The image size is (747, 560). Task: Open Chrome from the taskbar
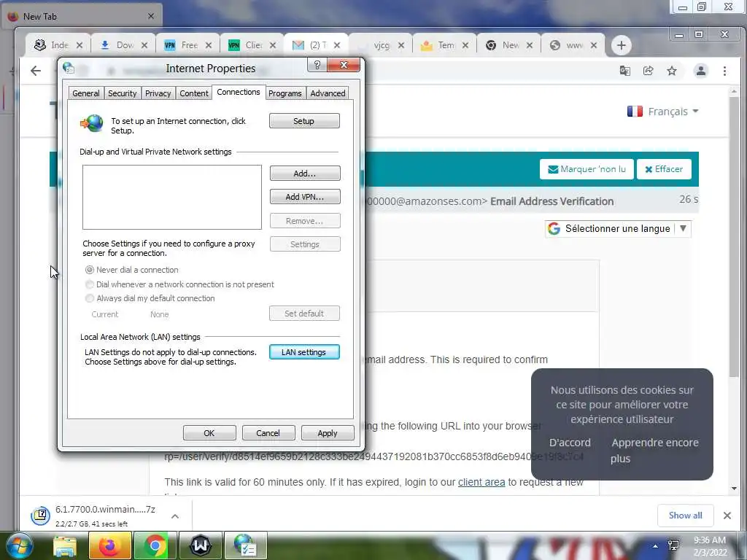point(155,545)
